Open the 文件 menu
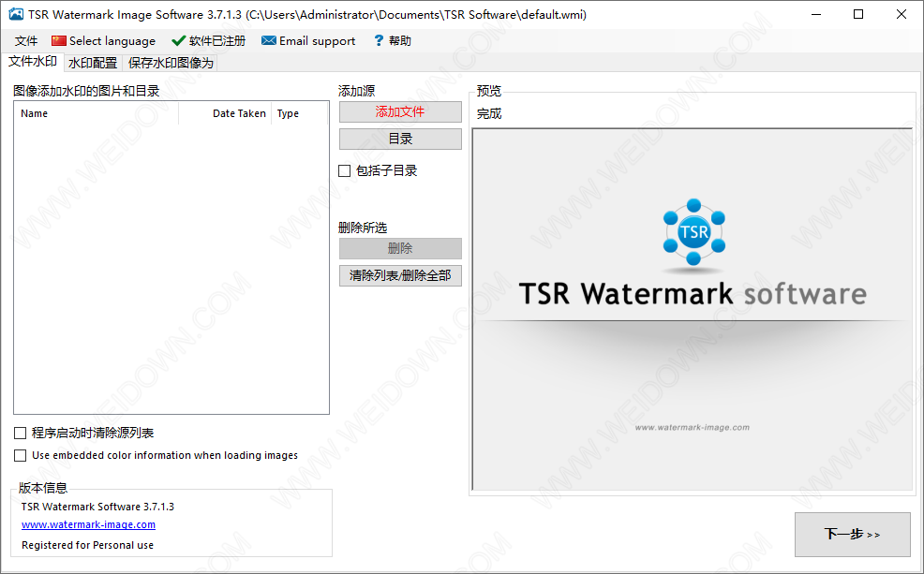Image resolution: width=924 pixels, height=574 pixels. [26, 40]
